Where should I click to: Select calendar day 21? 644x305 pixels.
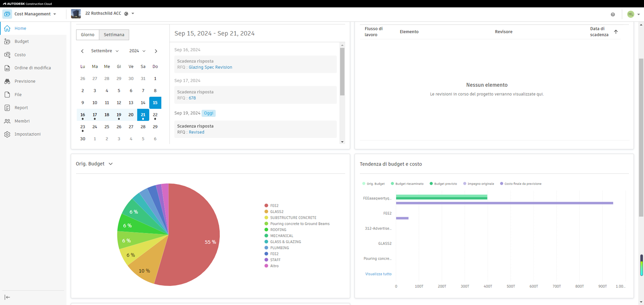click(143, 115)
